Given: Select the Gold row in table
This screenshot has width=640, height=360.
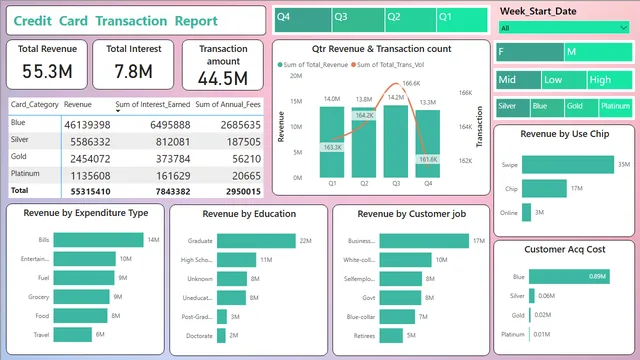Looking at the screenshot, I should (136, 158).
